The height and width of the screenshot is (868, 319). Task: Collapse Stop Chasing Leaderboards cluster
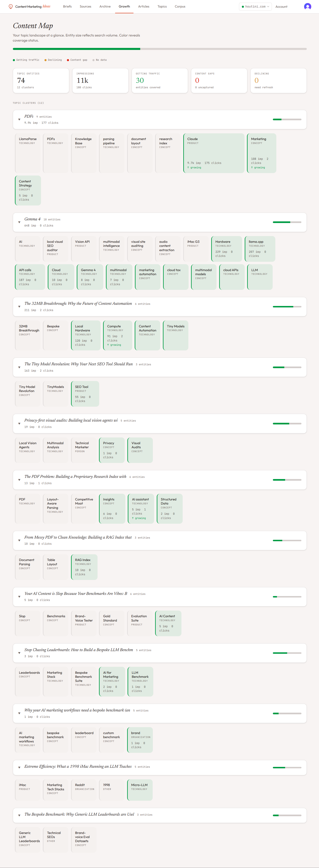[19, 653]
